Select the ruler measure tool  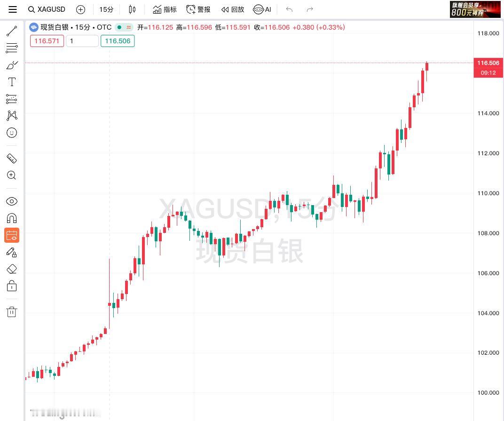12,158
